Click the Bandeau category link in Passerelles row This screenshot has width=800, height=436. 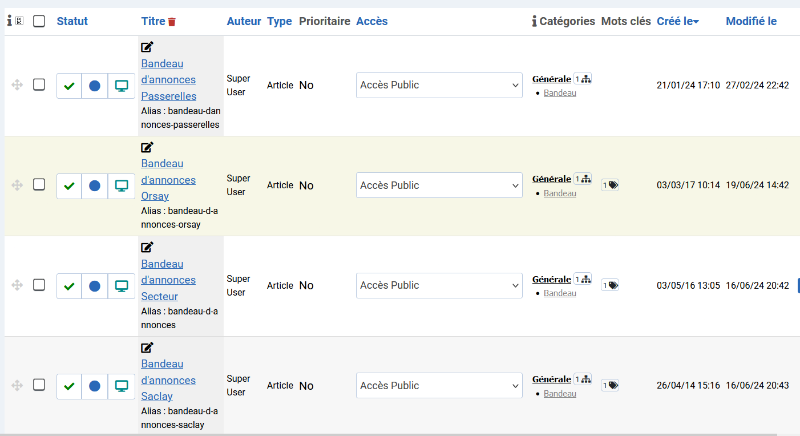(560, 93)
